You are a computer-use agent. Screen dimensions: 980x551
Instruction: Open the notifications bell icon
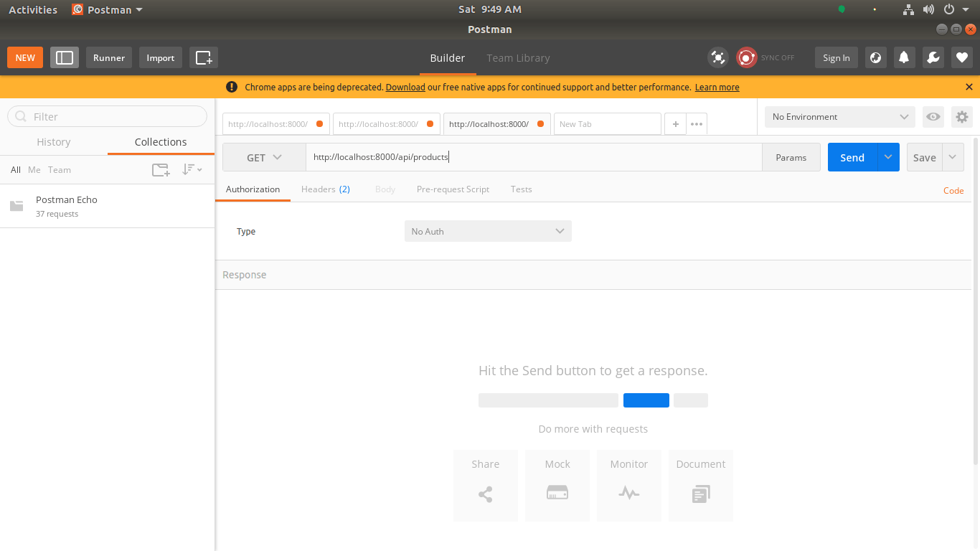tap(904, 58)
